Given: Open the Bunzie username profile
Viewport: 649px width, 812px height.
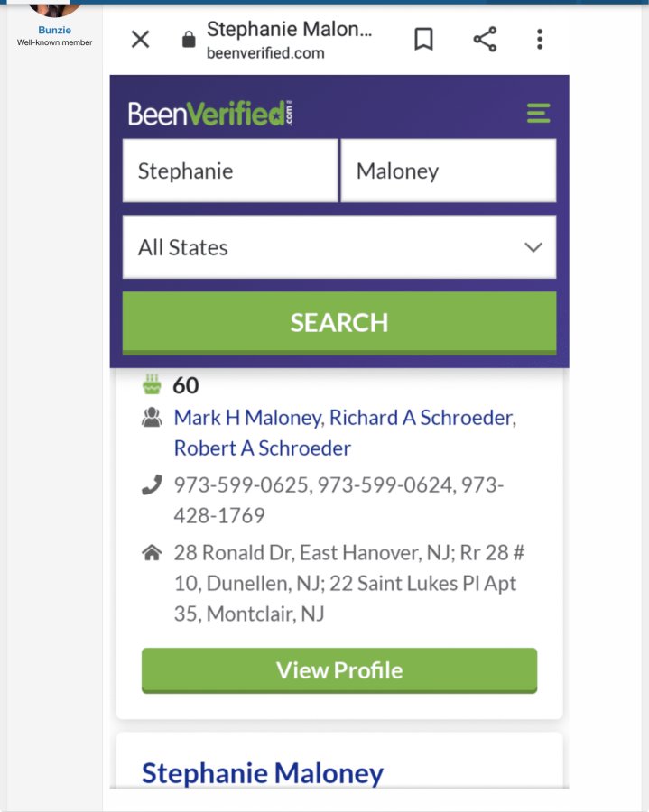Looking at the screenshot, I should click(54, 30).
